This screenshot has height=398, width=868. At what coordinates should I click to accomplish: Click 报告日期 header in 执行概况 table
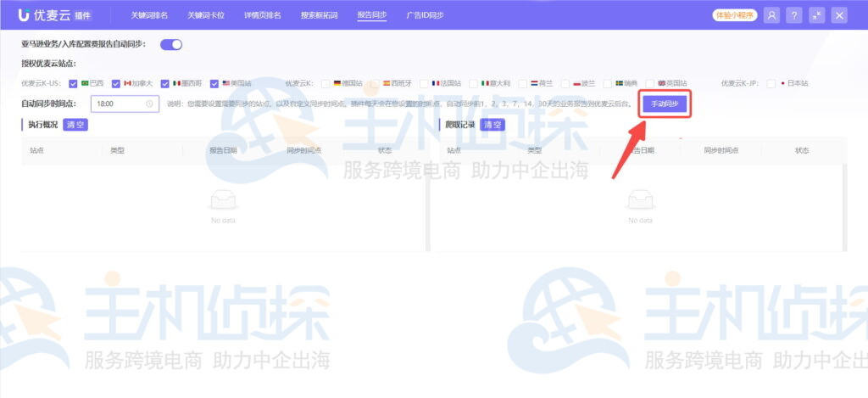223,150
